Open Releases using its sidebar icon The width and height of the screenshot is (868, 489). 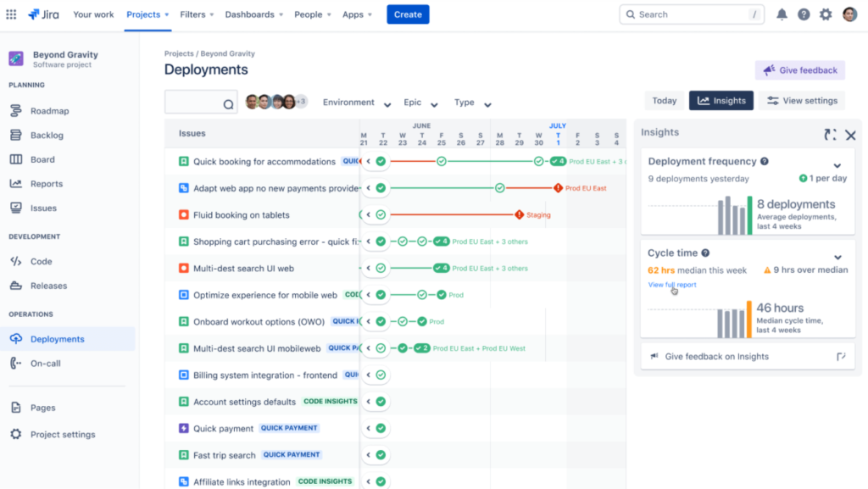[x=17, y=286]
